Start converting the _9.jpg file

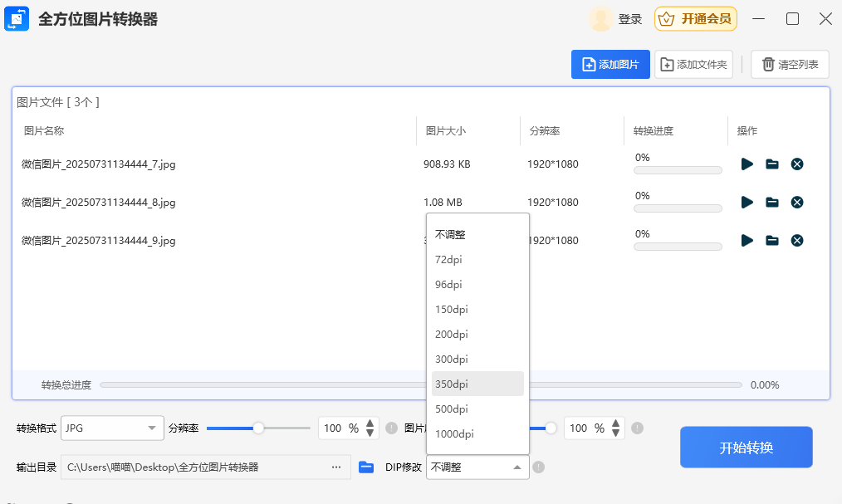click(x=747, y=241)
